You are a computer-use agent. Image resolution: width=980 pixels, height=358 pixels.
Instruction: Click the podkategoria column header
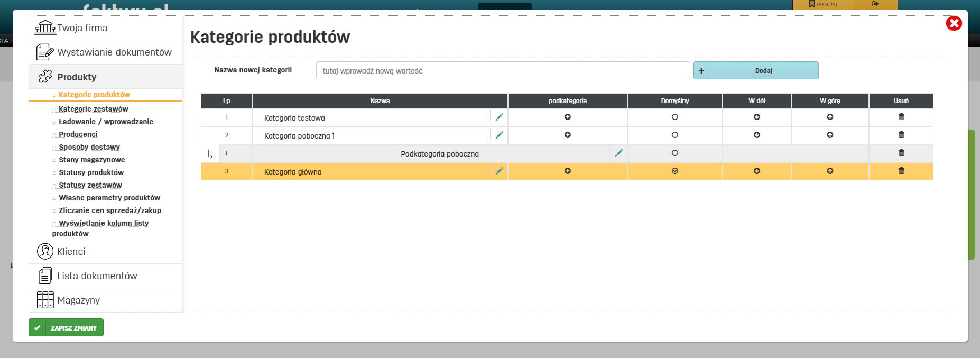[x=568, y=100]
